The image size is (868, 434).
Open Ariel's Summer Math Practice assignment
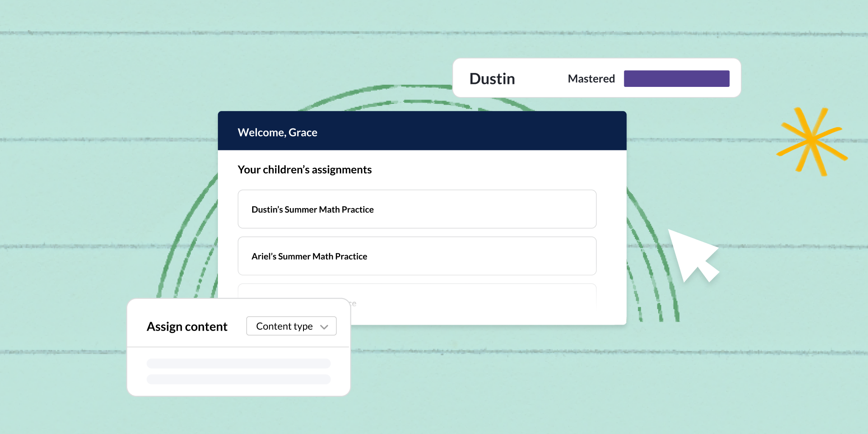(417, 256)
